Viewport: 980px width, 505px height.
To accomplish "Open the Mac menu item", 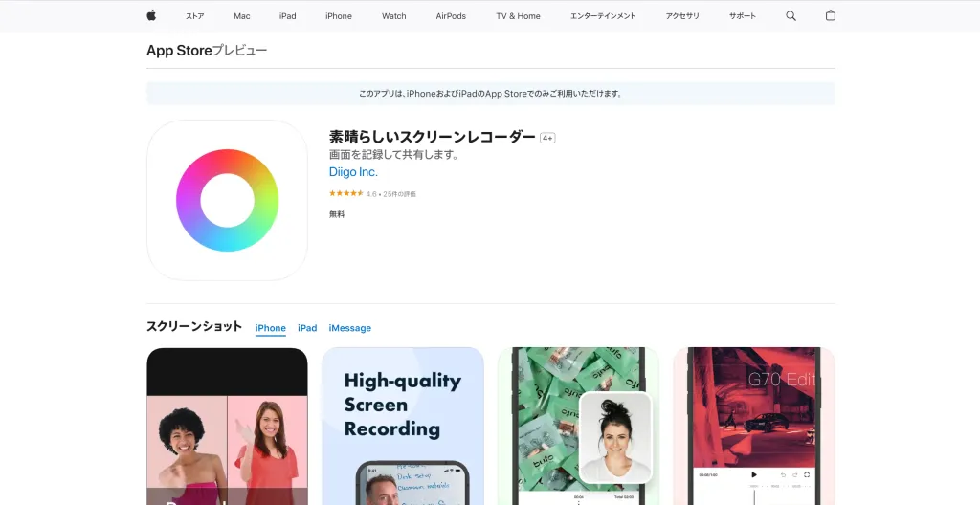I will (x=242, y=16).
